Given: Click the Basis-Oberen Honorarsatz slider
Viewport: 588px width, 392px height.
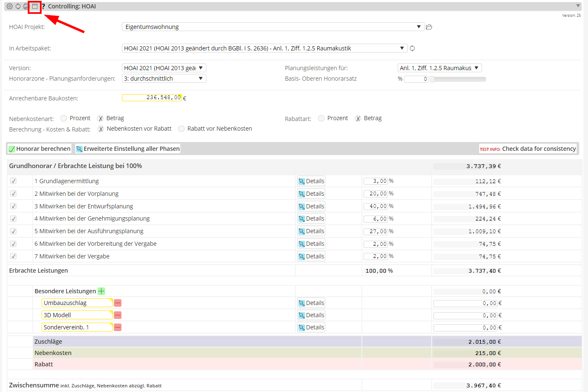Looking at the screenshot, I should (457, 79).
